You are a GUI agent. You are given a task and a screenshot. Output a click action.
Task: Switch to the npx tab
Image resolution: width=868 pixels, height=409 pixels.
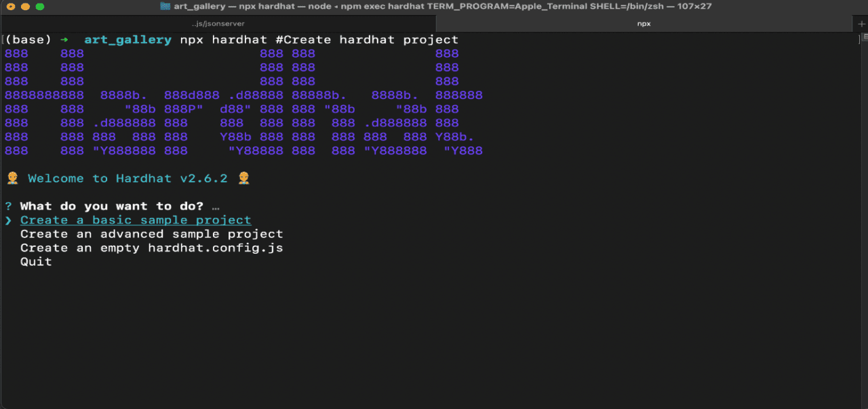pos(643,23)
